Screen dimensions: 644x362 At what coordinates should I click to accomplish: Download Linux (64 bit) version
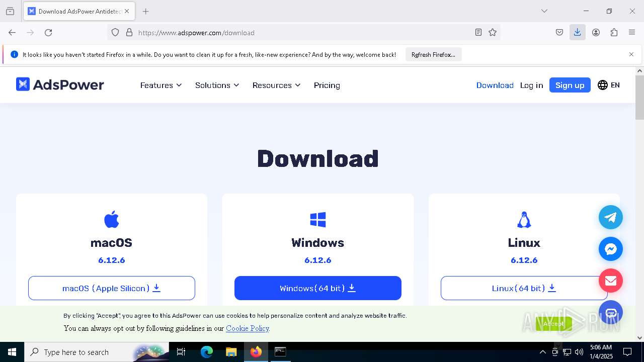coord(524,288)
